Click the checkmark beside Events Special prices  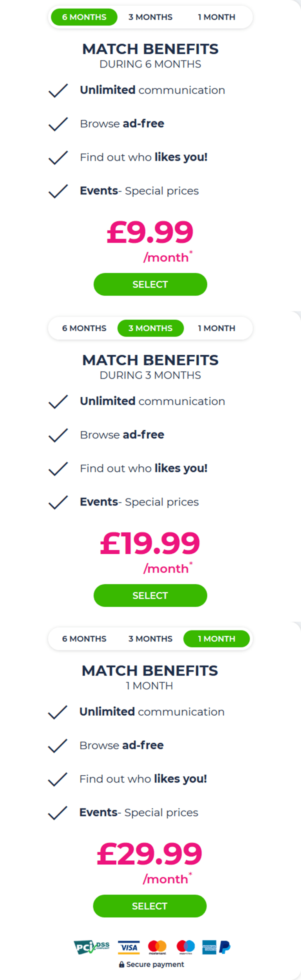point(57,191)
